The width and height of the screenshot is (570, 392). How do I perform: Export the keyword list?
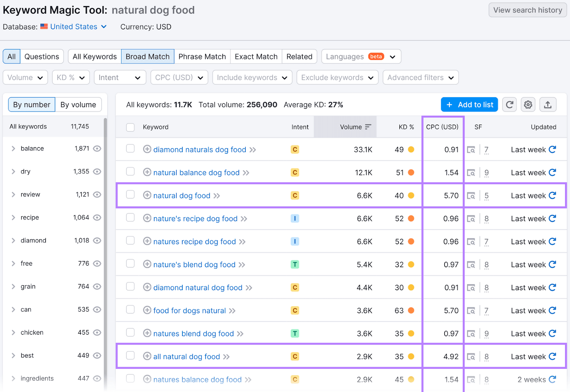pyautogui.click(x=548, y=104)
